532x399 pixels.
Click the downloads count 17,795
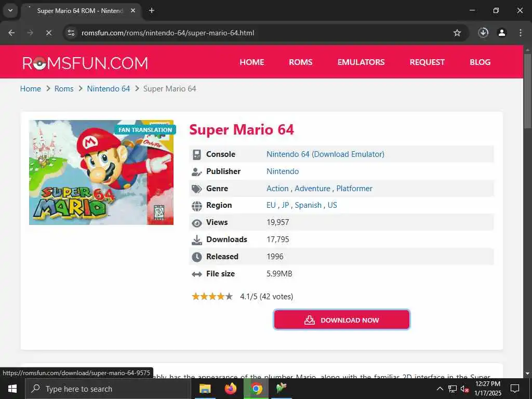pyautogui.click(x=277, y=240)
